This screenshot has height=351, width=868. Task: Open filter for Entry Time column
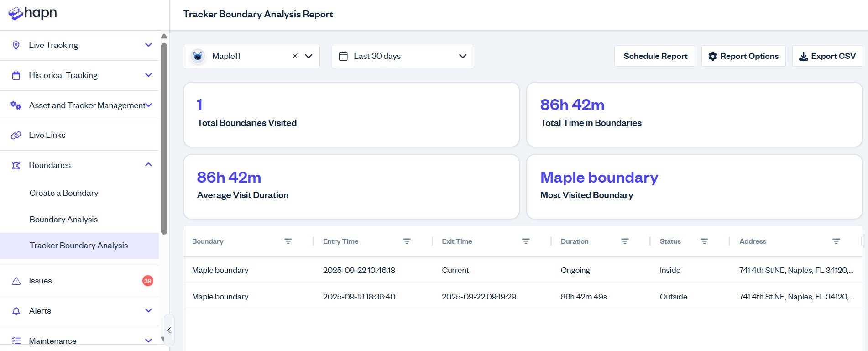(x=407, y=241)
